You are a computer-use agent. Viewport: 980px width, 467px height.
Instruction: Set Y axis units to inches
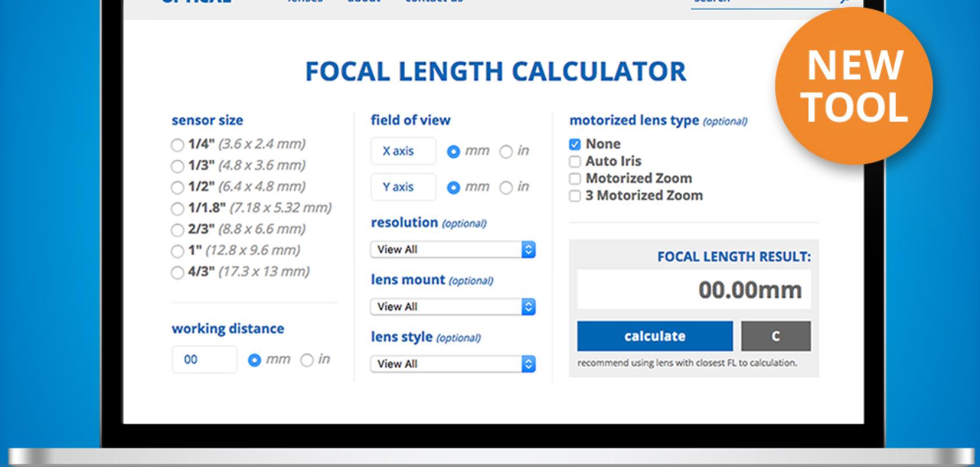506,188
